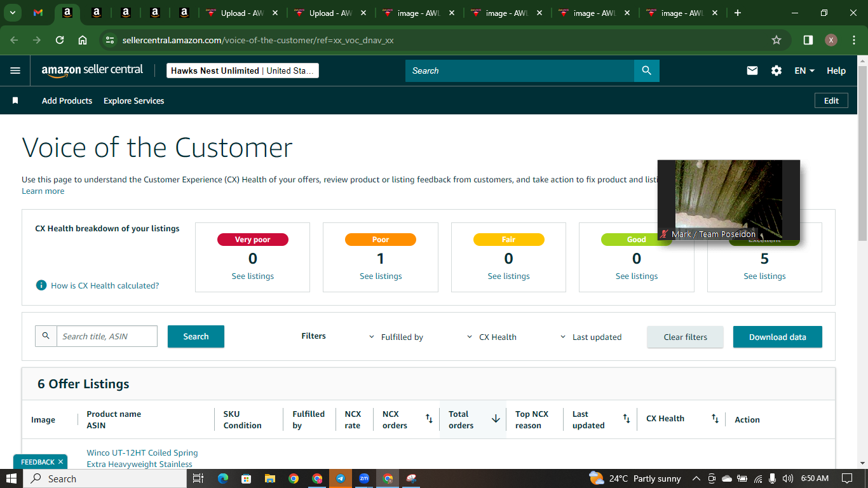Click the Windows taskbar search box

pyautogui.click(x=104, y=478)
